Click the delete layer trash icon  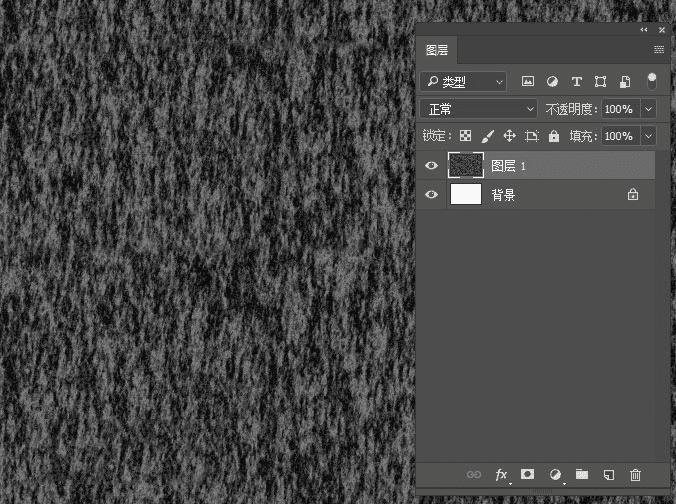[x=635, y=475]
